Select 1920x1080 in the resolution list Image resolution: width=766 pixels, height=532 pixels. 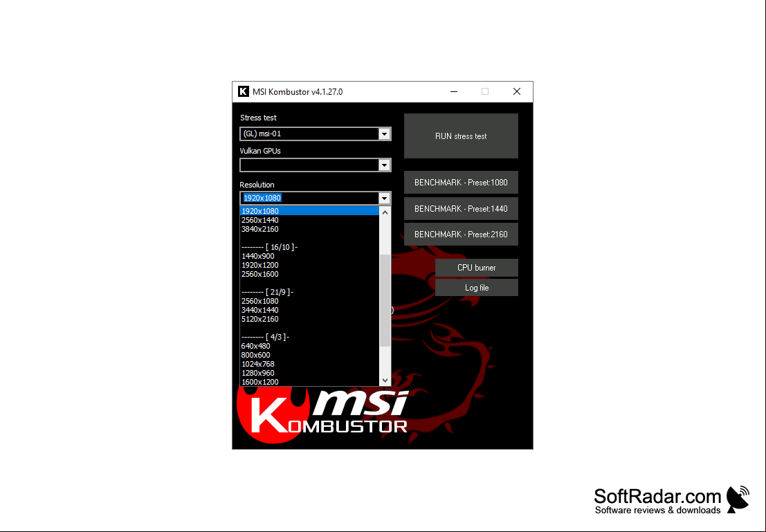tap(309, 211)
